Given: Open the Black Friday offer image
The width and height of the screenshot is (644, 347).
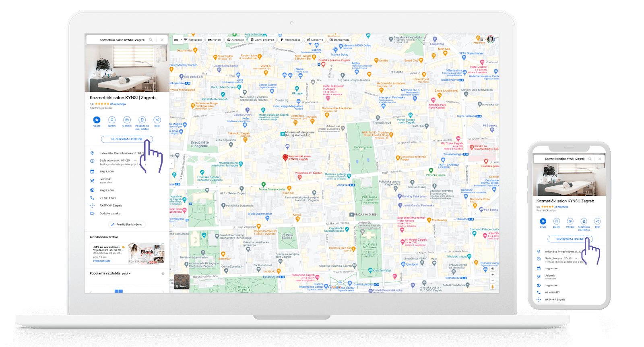Looking at the screenshot, I should (146, 253).
